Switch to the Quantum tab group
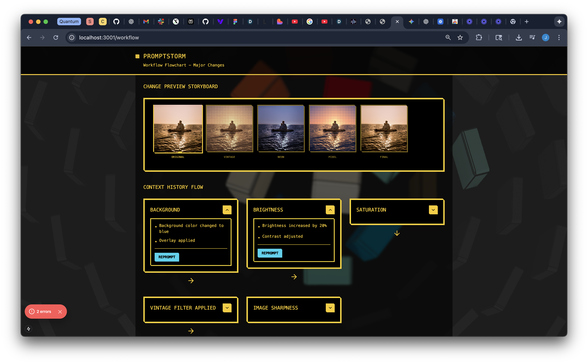 pos(69,22)
